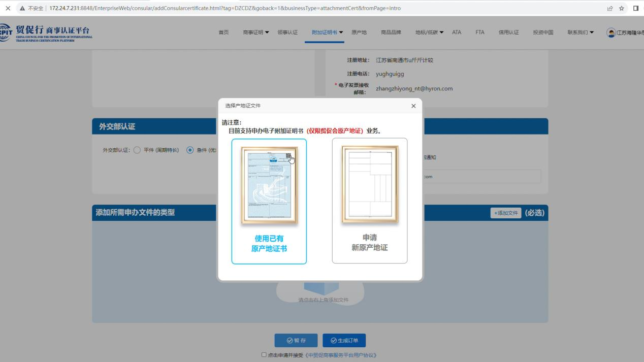Select the 急件 radio button
The height and width of the screenshot is (362, 644).
click(x=190, y=150)
